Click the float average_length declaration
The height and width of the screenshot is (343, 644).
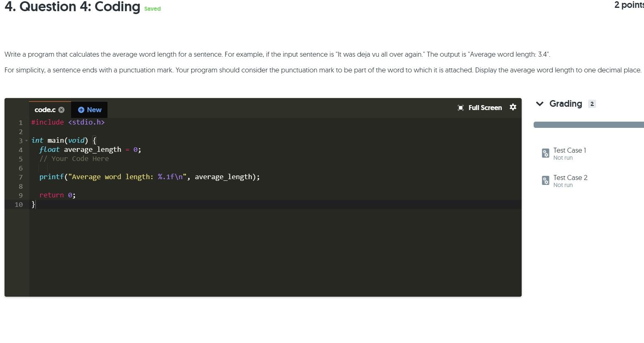pos(90,149)
